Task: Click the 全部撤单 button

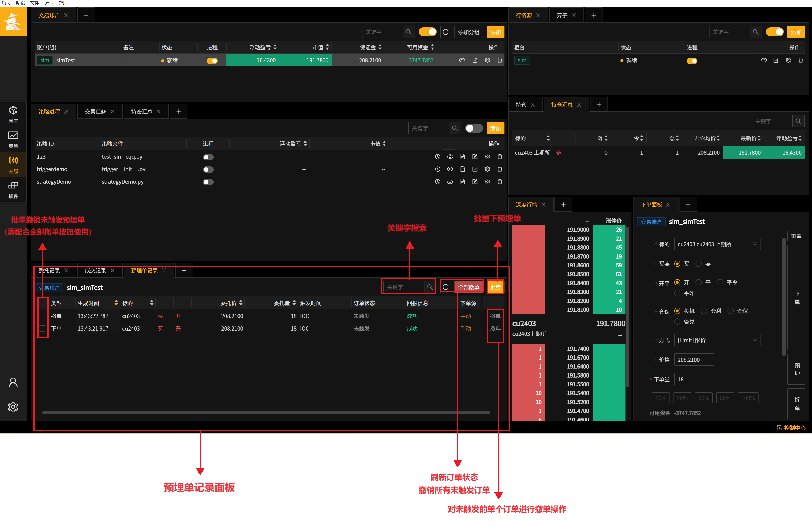Action: point(468,287)
